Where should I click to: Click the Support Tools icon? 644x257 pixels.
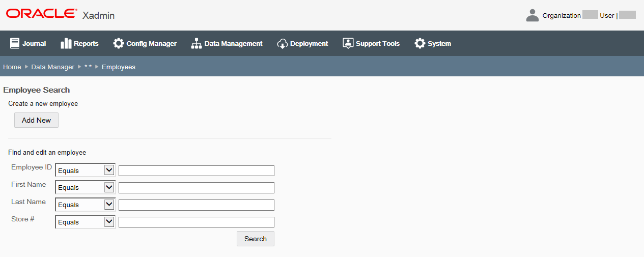pos(348,43)
